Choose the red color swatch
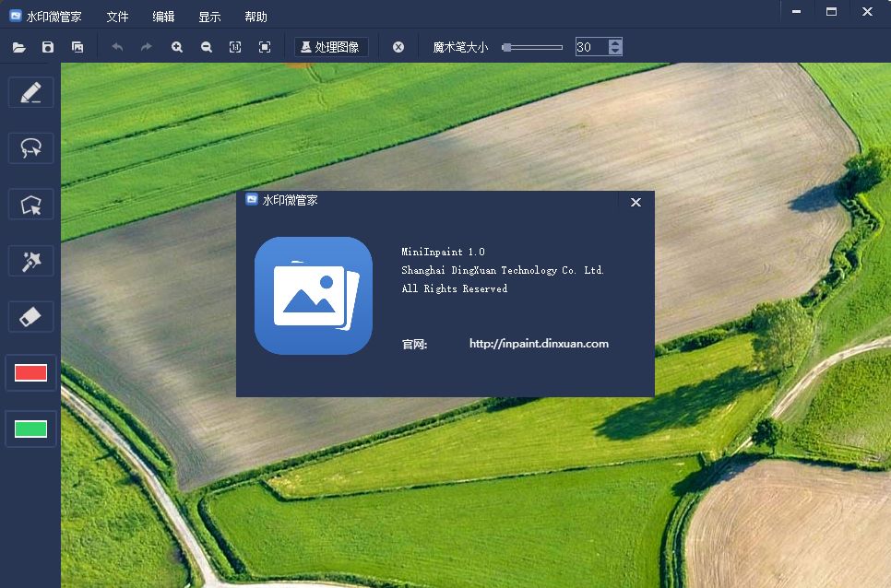Viewport: 891px width, 588px height. point(31,372)
